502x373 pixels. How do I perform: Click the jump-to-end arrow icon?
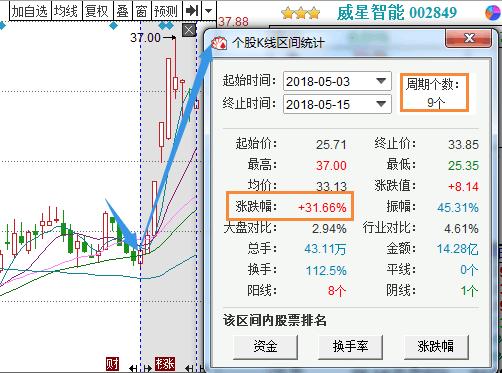click(x=192, y=11)
